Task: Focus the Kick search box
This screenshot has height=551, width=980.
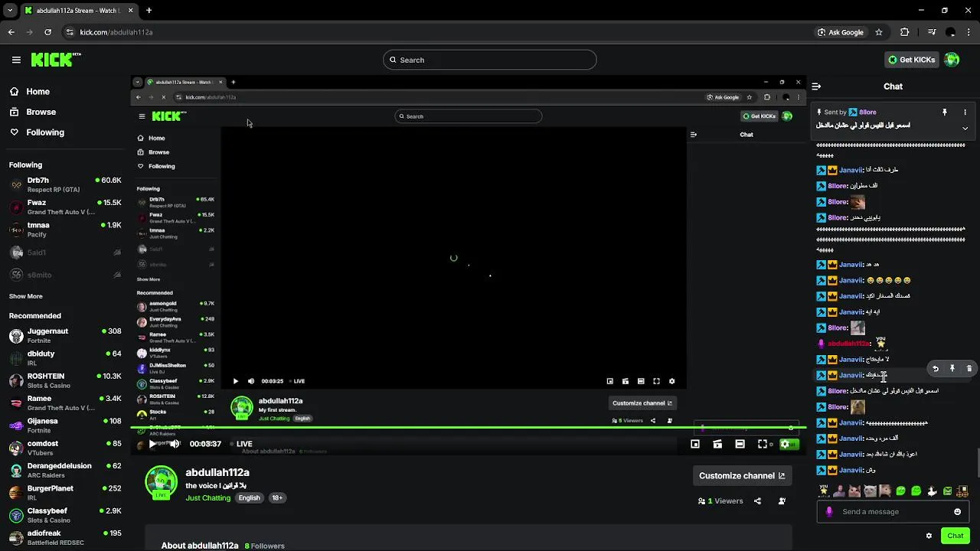Action: 490,60
